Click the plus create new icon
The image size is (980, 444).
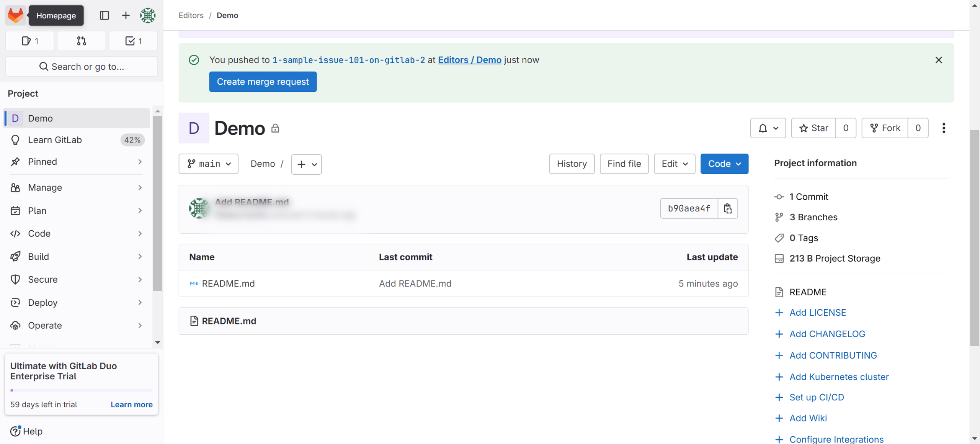[126, 15]
